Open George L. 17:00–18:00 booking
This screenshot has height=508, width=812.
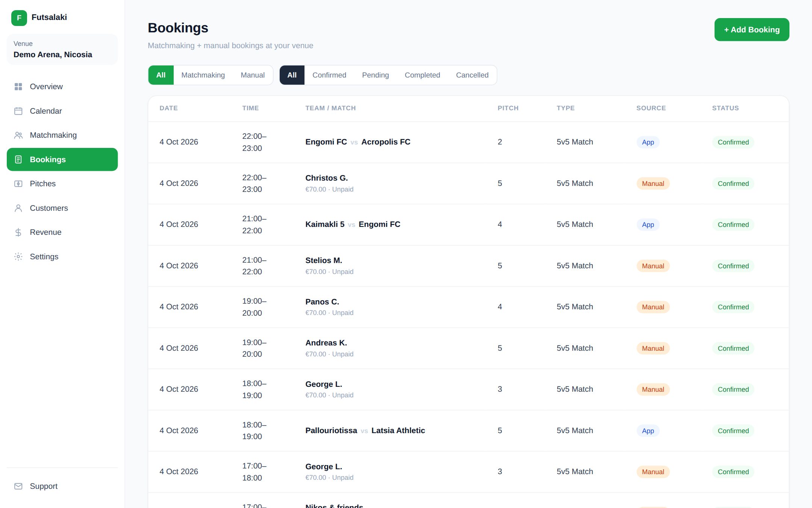coord(468,472)
